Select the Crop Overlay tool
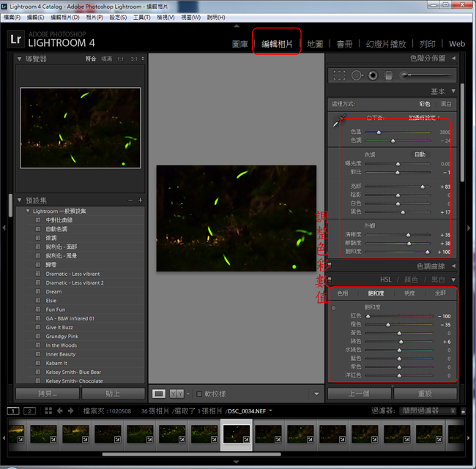 339,75
